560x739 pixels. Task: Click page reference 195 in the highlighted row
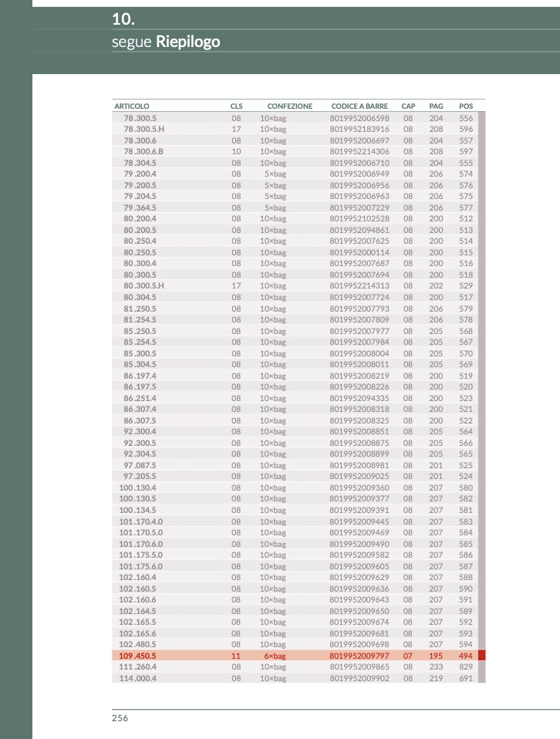point(436,656)
